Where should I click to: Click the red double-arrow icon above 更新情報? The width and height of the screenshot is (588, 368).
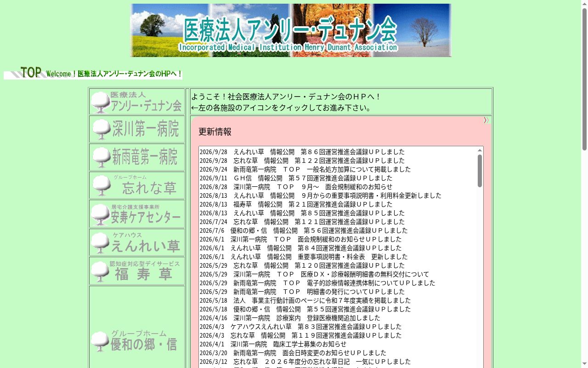click(x=486, y=121)
